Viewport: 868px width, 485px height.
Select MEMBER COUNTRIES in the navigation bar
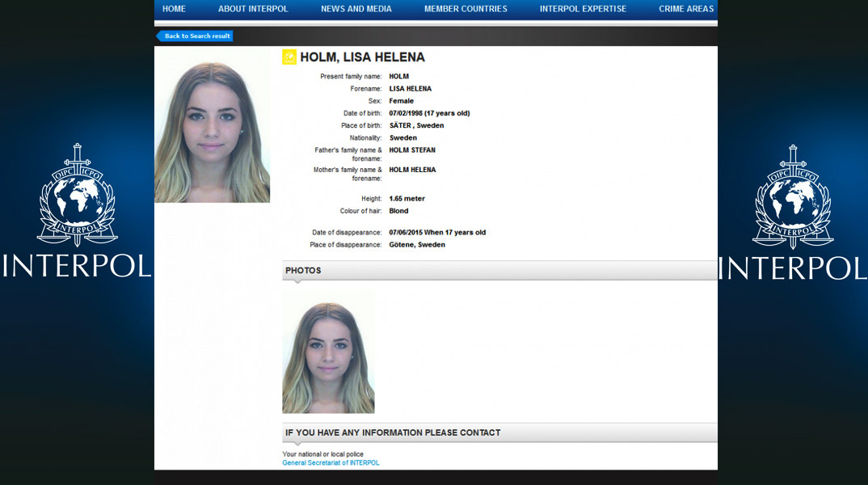tap(466, 9)
